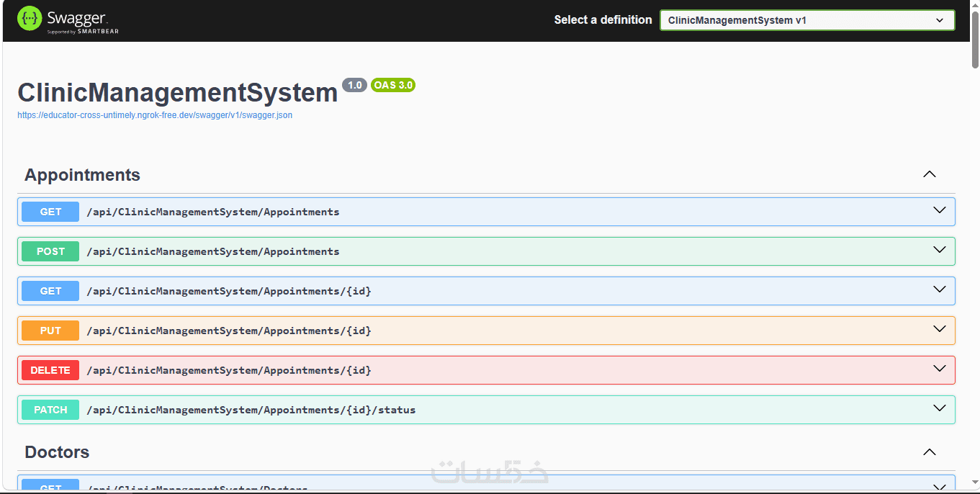Image resolution: width=980 pixels, height=494 pixels.
Task: Click the POST /api/ClinicManagementSystem/Appointments path text
Action: pyautogui.click(x=213, y=251)
